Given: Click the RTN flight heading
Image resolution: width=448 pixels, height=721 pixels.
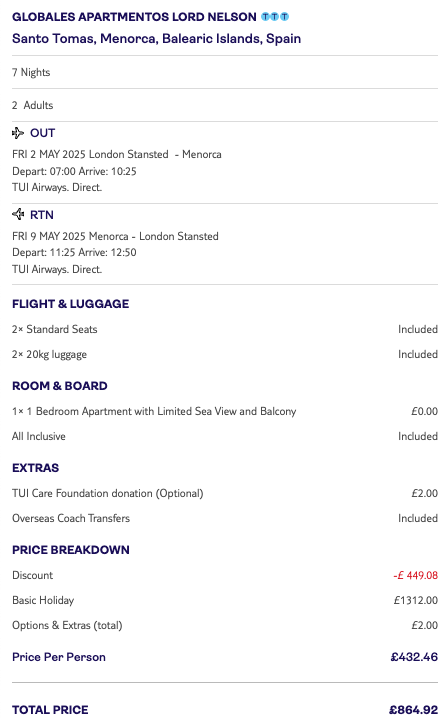Looking at the screenshot, I should [x=42, y=215].
